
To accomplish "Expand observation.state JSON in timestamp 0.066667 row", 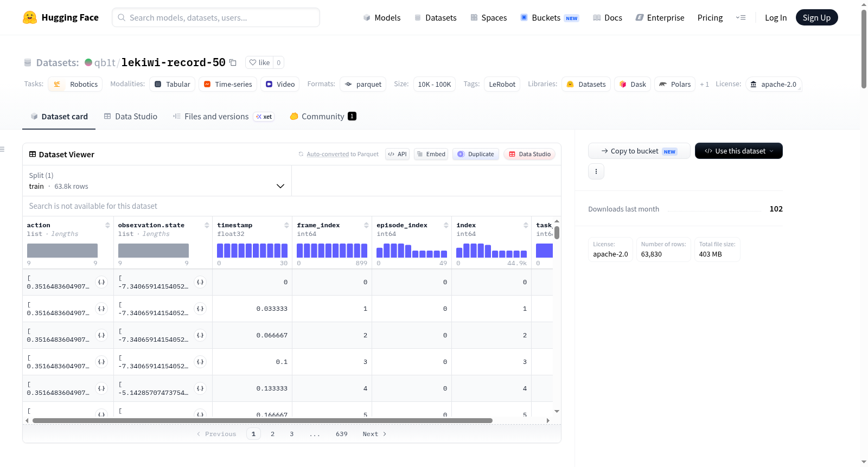I will tap(200, 335).
